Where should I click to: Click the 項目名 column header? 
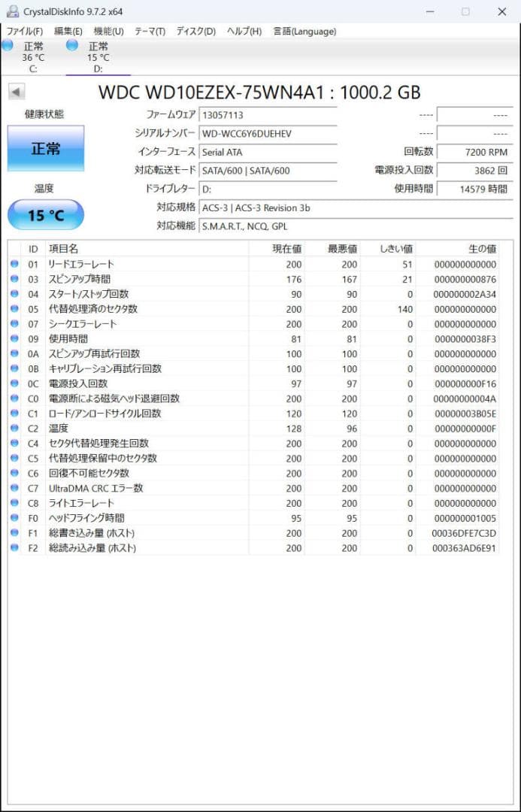click(147, 249)
